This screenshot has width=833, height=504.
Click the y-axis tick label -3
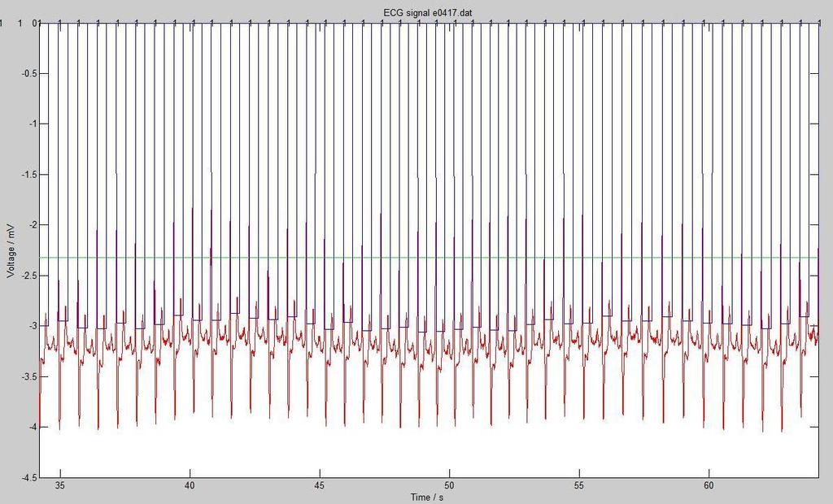32,326
